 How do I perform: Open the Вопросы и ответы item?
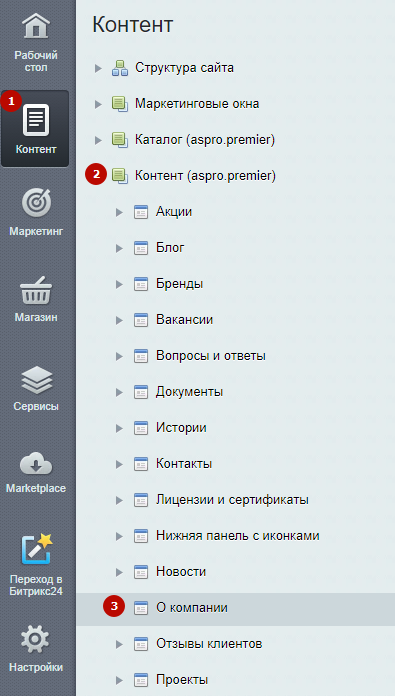pyautogui.click(x=211, y=356)
